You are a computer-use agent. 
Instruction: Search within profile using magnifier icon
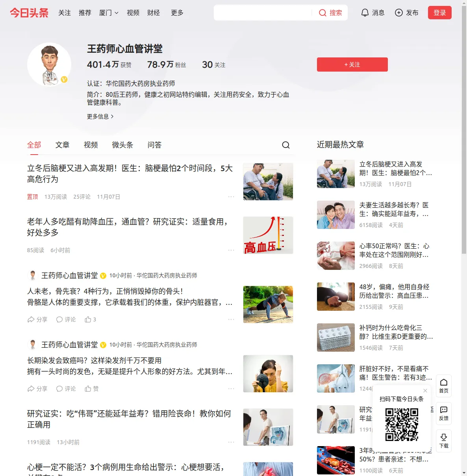point(286,145)
